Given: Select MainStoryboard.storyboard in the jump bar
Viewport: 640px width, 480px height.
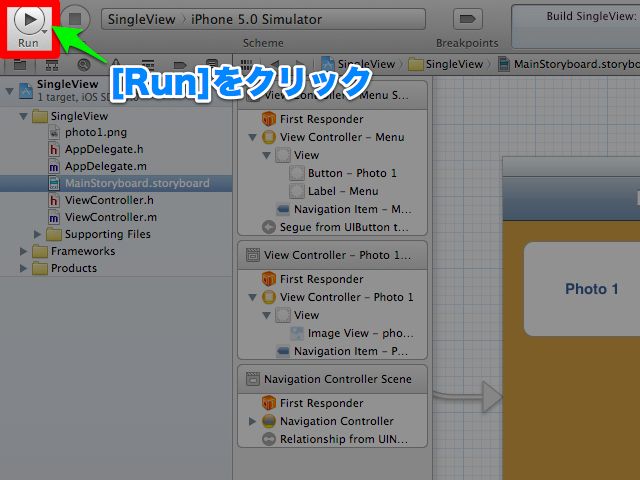Looking at the screenshot, I should tap(569, 64).
